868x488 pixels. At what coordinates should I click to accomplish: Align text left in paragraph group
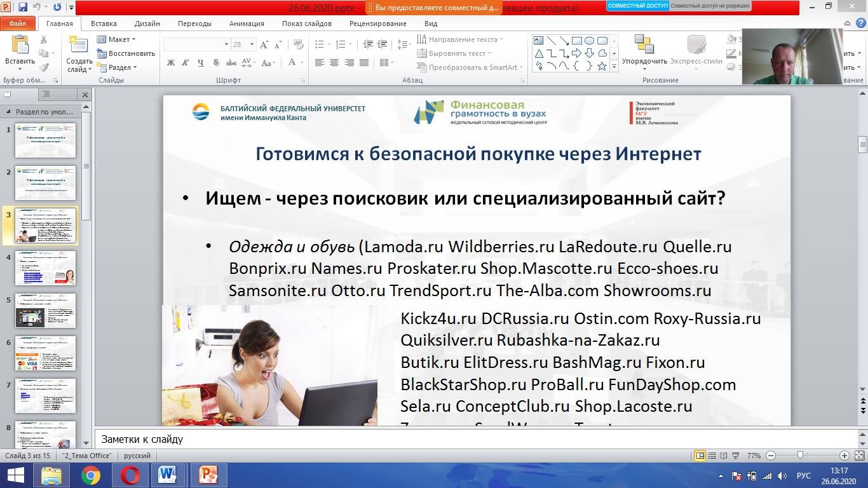tap(319, 63)
